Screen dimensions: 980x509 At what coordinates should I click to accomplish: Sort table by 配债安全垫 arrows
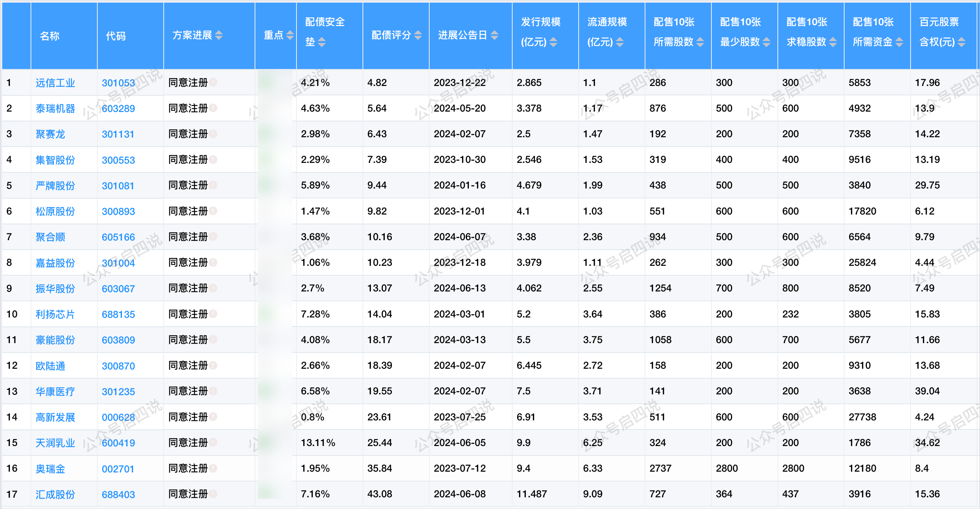click(322, 42)
